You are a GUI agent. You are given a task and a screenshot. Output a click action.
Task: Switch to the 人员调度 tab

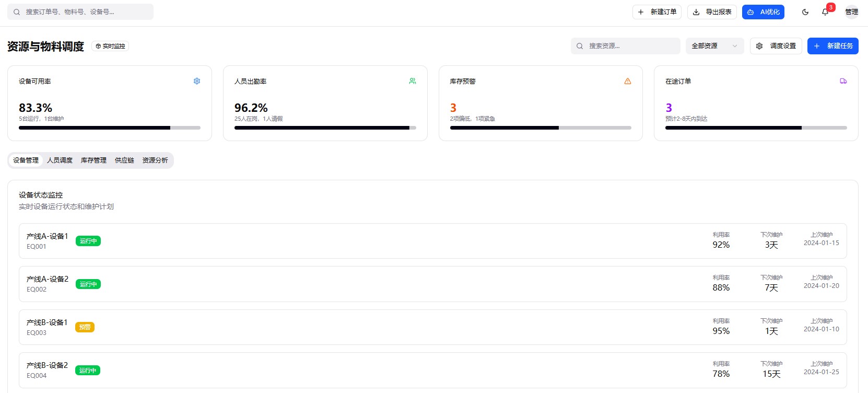click(x=60, y=160)
